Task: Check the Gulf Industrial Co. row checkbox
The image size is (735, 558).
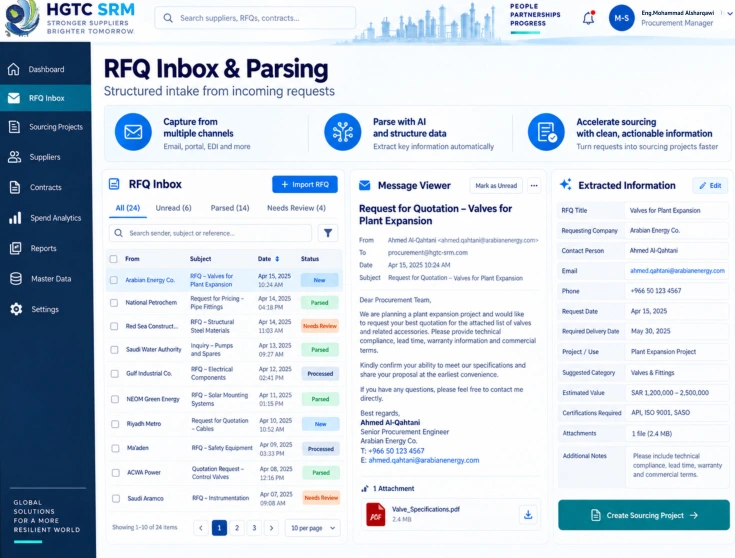Action: click(114, 374)
